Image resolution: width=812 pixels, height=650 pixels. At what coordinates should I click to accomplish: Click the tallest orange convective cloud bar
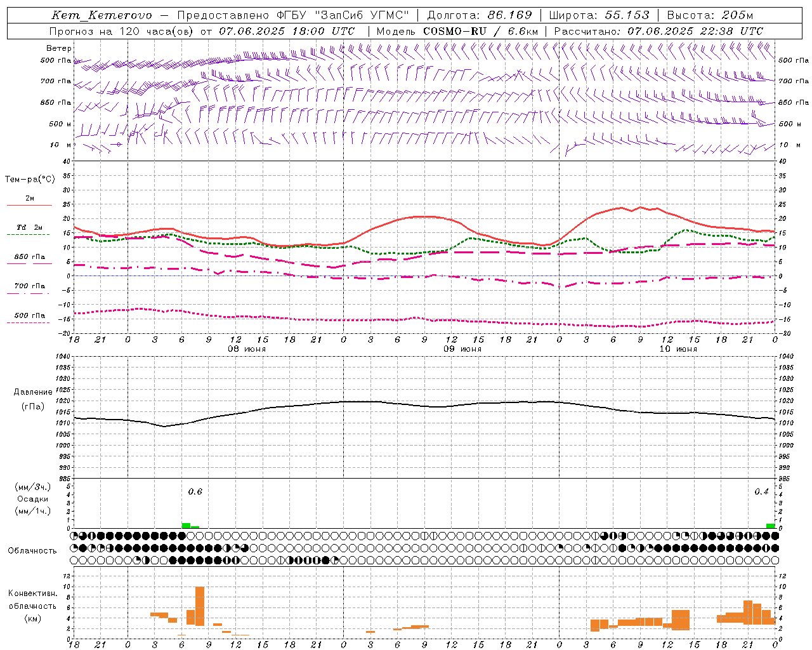point(200,606)
